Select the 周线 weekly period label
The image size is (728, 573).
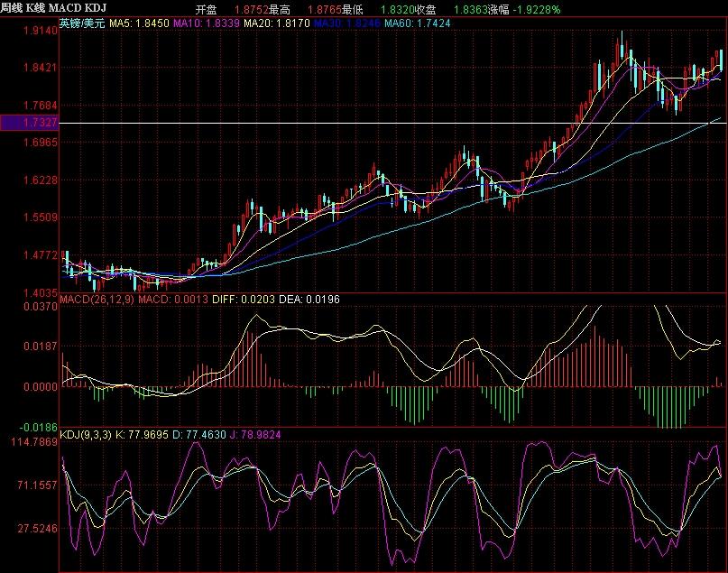coord(12,9)
